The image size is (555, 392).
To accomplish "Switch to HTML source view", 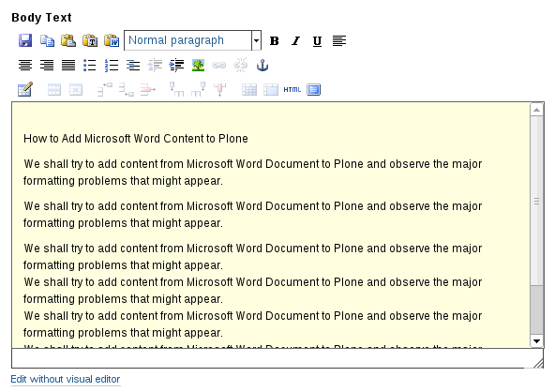I will [292, 90].
